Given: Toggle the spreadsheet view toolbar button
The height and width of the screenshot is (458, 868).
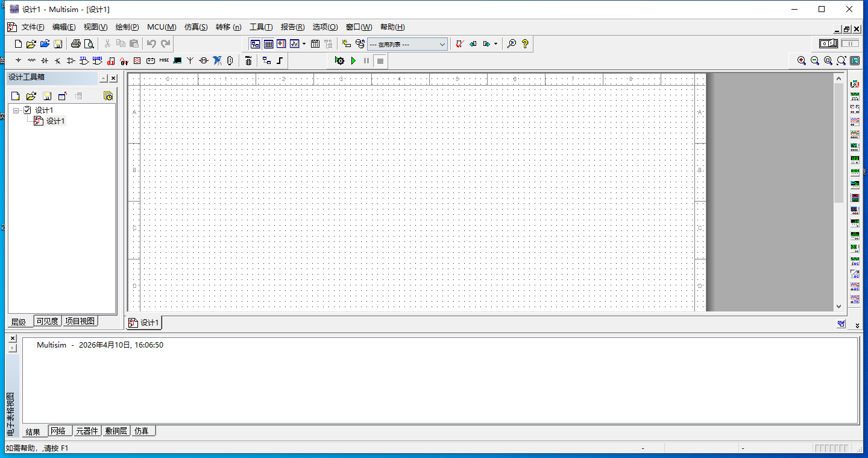Looking at the screenshot, I should [x=268, y=44].
